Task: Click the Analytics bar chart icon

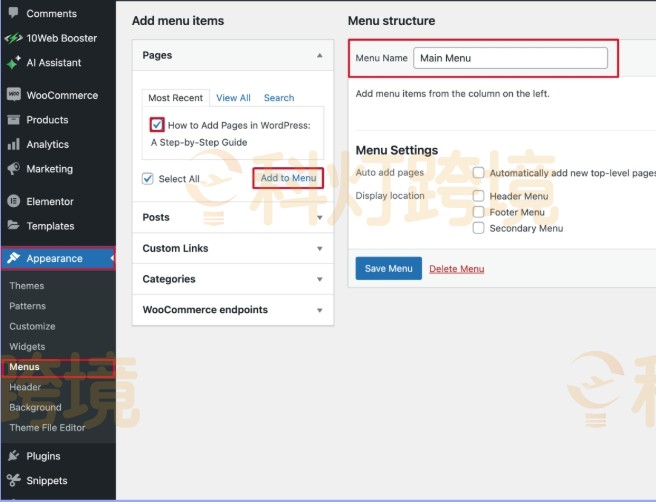Action: click(x=13, y=144)
